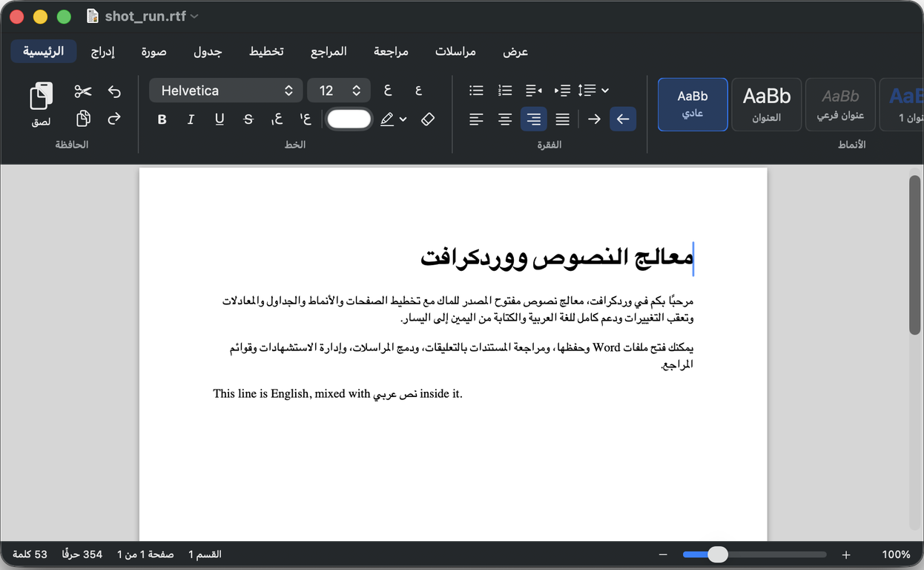Viewport: 924px width, 570px height.
Task: Apply strikethrough formatting
Action: (x=248, y=119)
